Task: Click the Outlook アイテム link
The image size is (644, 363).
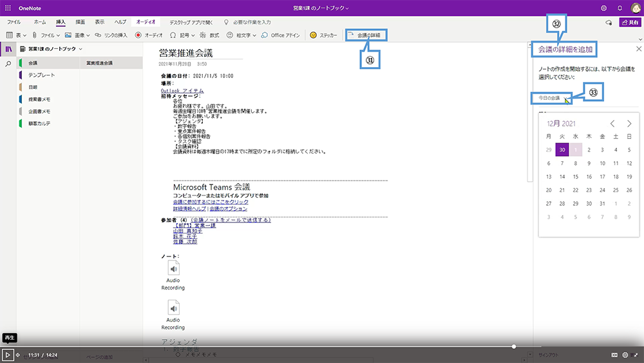Action: pos(182,90)
